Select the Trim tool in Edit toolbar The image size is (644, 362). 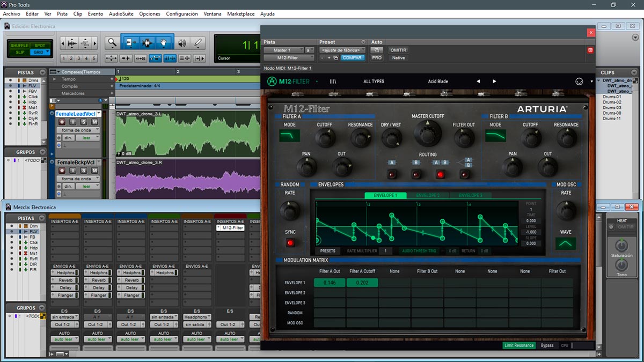pyautogui.click(x=130, y=42)
